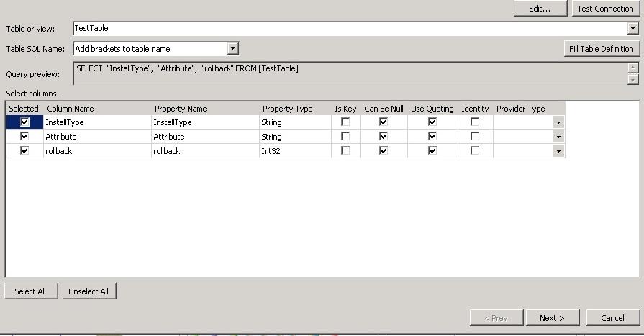Screen dimensions: 644x336
Task: Click the Property Name cell for Attribute
Action: pyautogui.click(x=205, y=137)
